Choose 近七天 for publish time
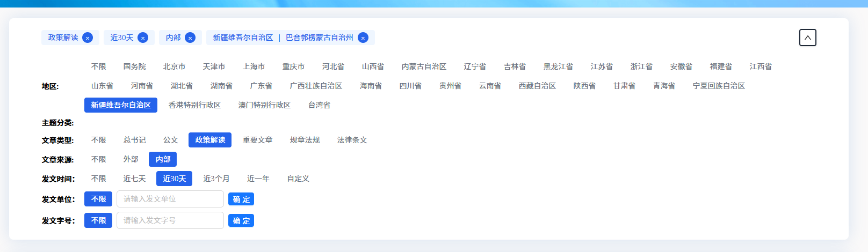The image size is (868, 252). pyautogui.click(x=134, y=179)
